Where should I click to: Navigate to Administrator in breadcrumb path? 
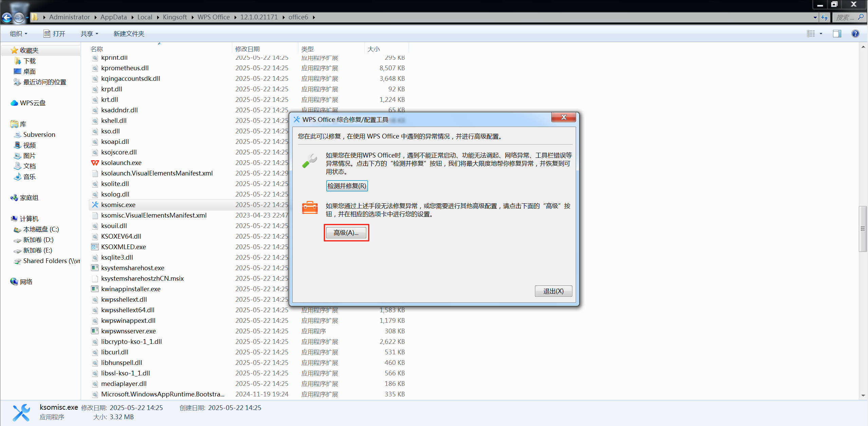tap(69, 17)
